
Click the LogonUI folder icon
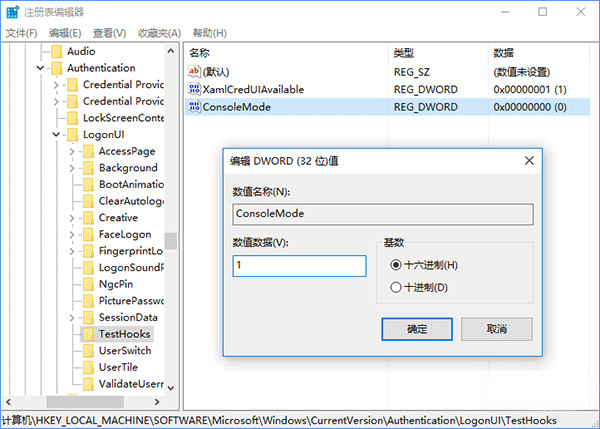73,133
